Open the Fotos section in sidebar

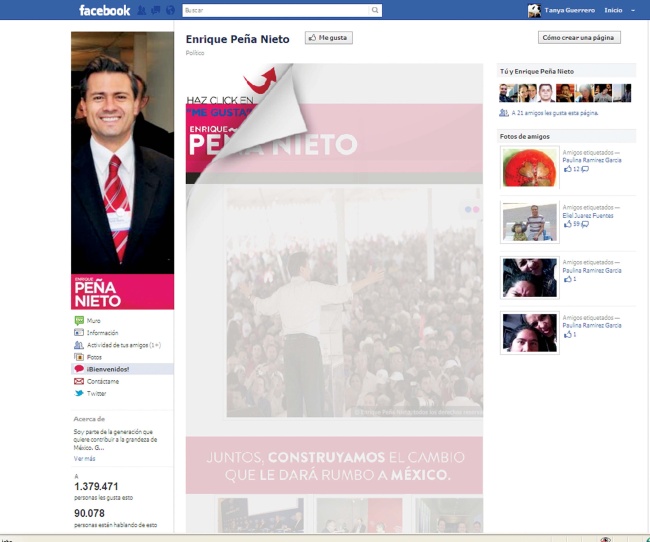click(94, 357)
